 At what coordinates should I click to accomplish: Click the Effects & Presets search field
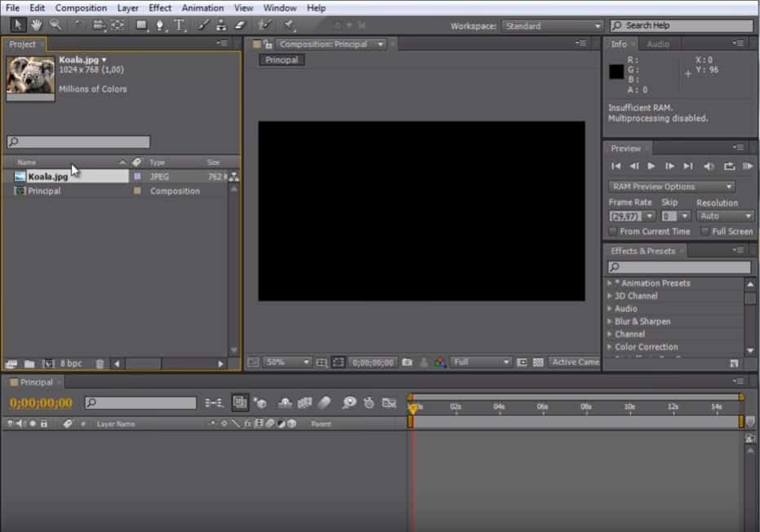(679, 266)
